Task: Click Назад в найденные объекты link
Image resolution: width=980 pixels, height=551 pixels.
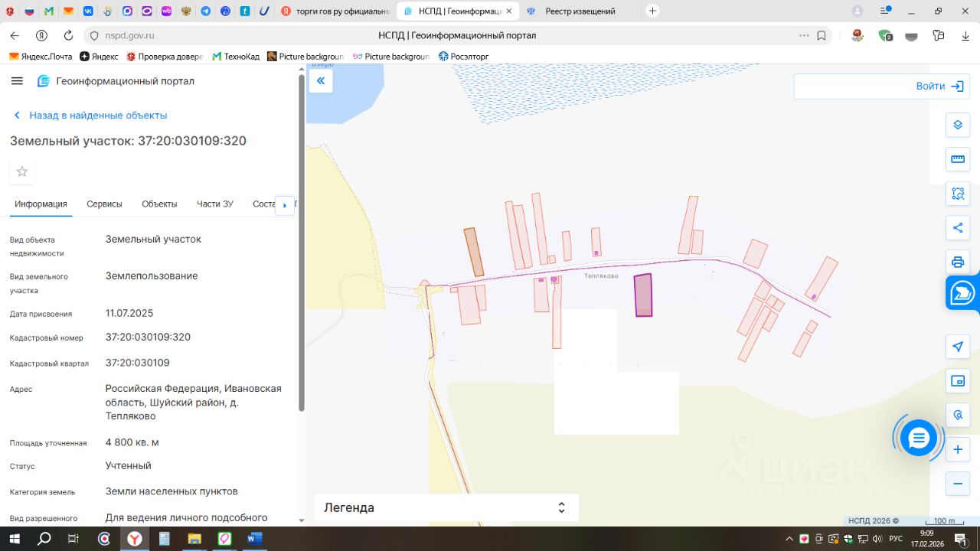Action: 90,116
